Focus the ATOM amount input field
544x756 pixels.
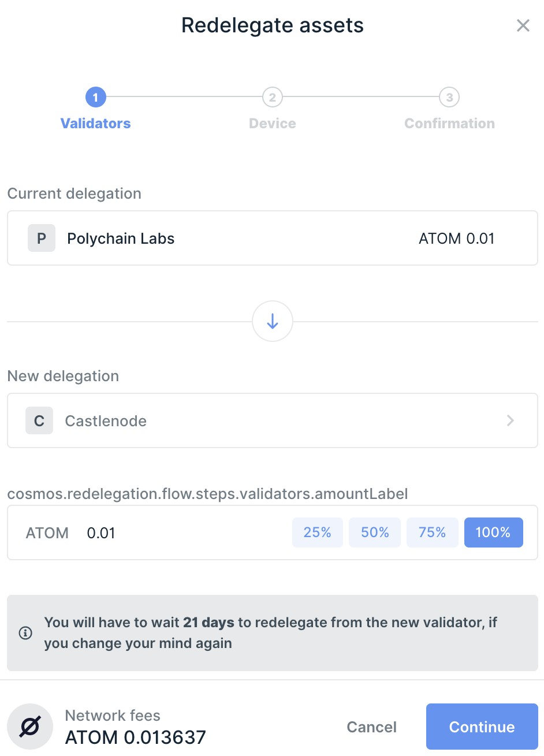tap(173, 532)
